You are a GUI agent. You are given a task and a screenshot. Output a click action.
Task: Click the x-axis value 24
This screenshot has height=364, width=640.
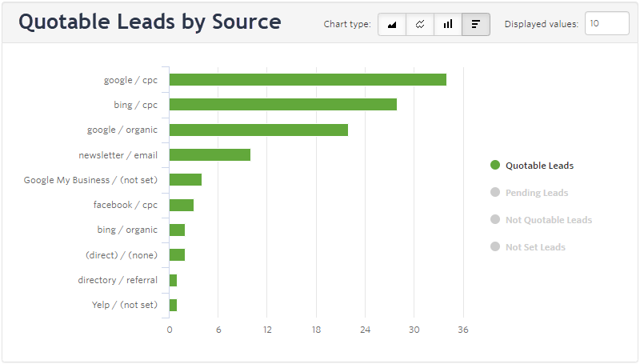(x=366, y=330)
